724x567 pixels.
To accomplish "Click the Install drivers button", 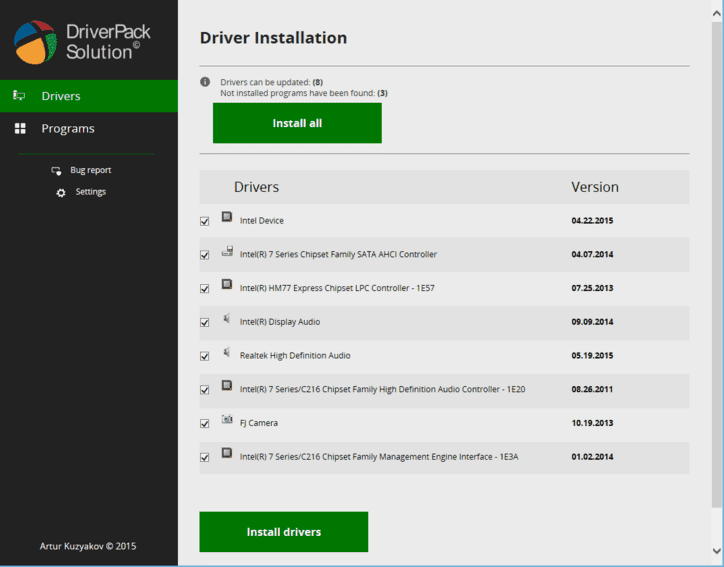I will 284,532.
